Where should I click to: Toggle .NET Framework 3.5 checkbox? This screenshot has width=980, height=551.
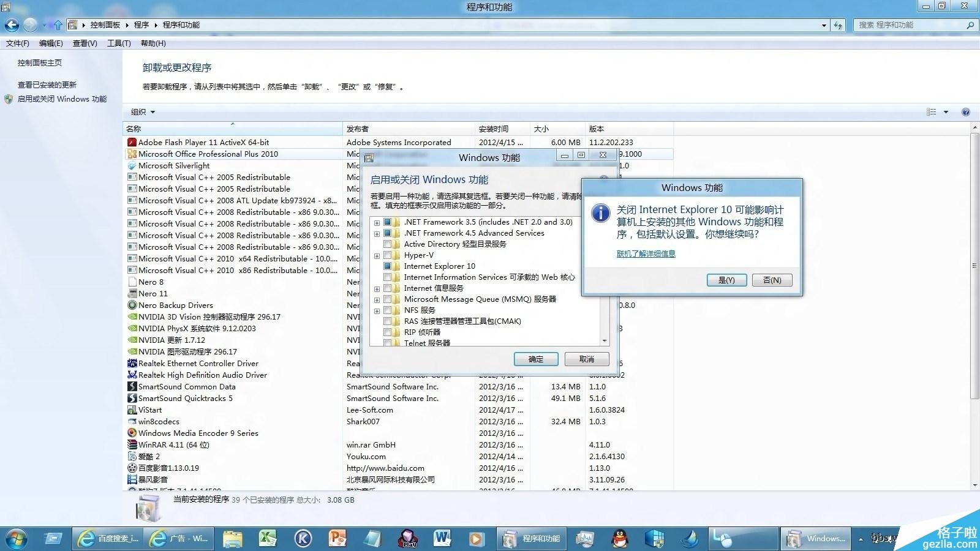pos(387,222)
